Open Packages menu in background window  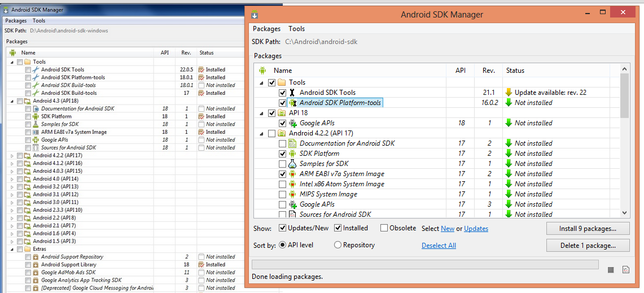click(16, 20)
